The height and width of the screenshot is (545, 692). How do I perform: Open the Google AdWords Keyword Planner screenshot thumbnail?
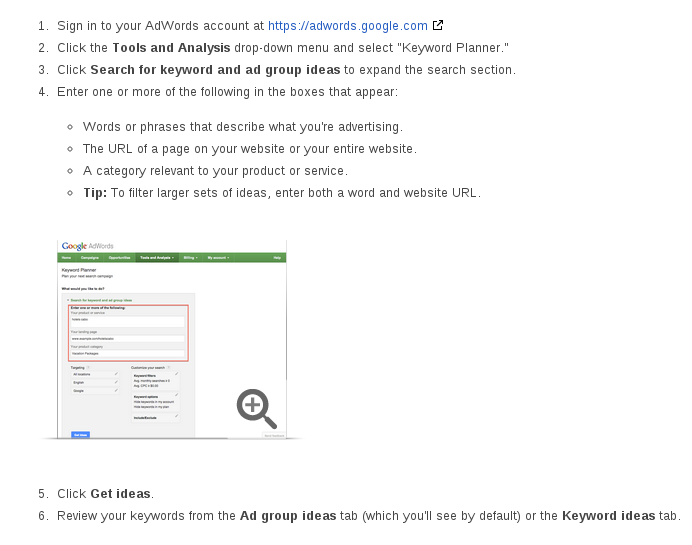172,339
